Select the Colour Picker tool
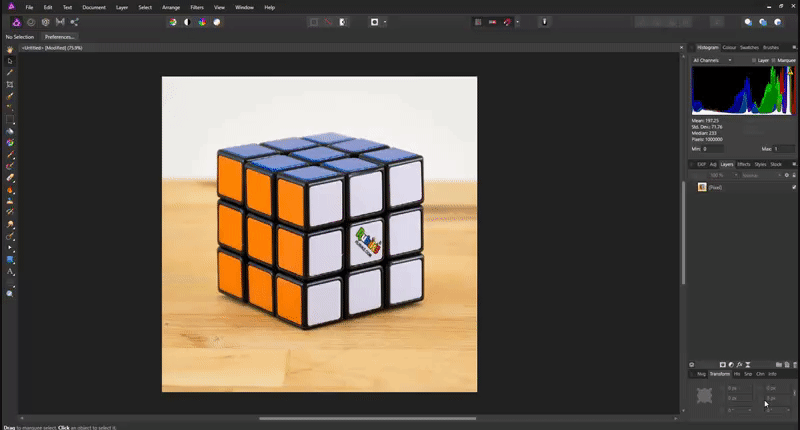800x430 pixels. point(10,73)
